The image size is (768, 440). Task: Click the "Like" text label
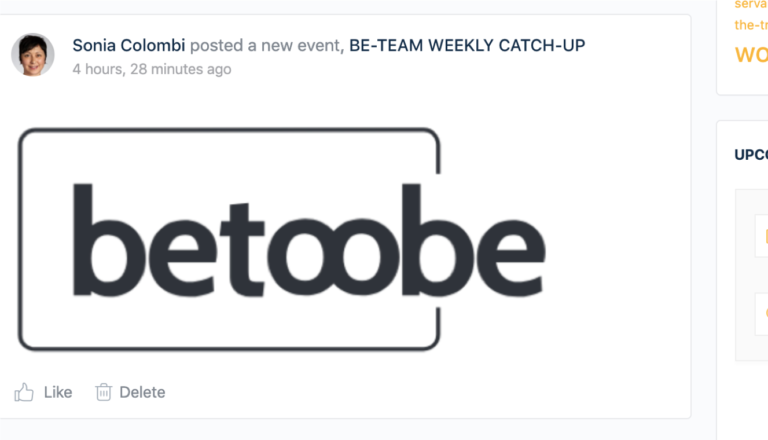point(58,392)
